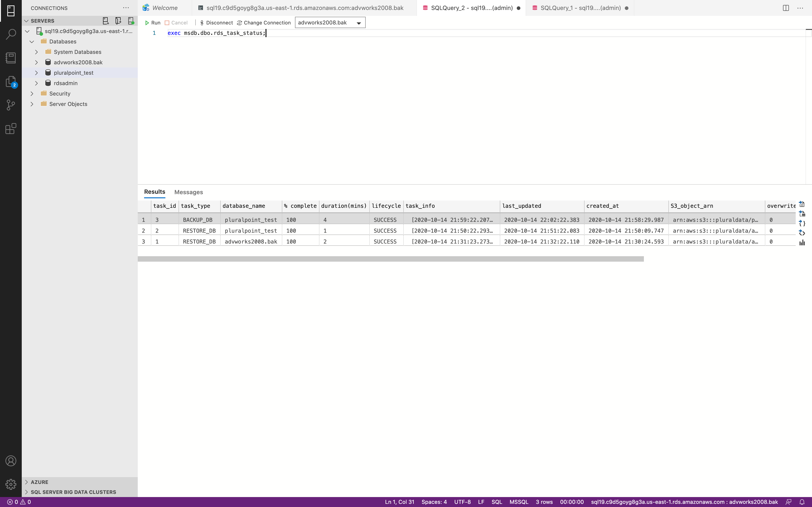
Task: Open the Notebooks view in sidebar
Action: click(11, 58)
